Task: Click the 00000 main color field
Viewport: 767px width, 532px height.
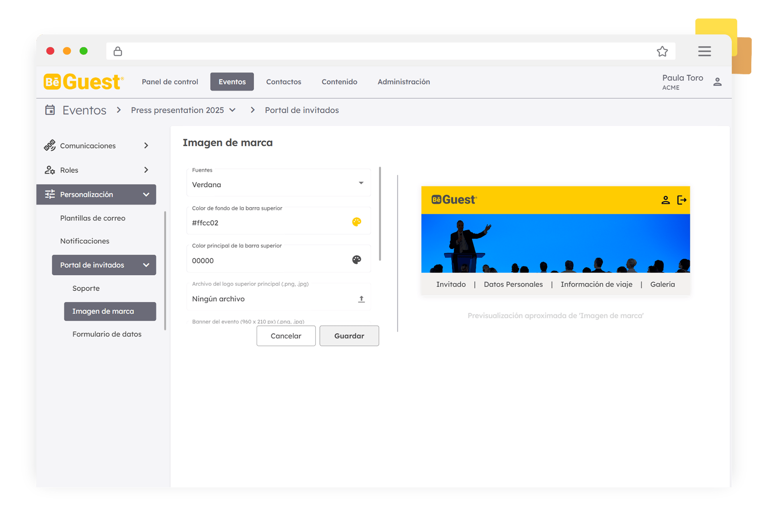Action: [279, 259]
